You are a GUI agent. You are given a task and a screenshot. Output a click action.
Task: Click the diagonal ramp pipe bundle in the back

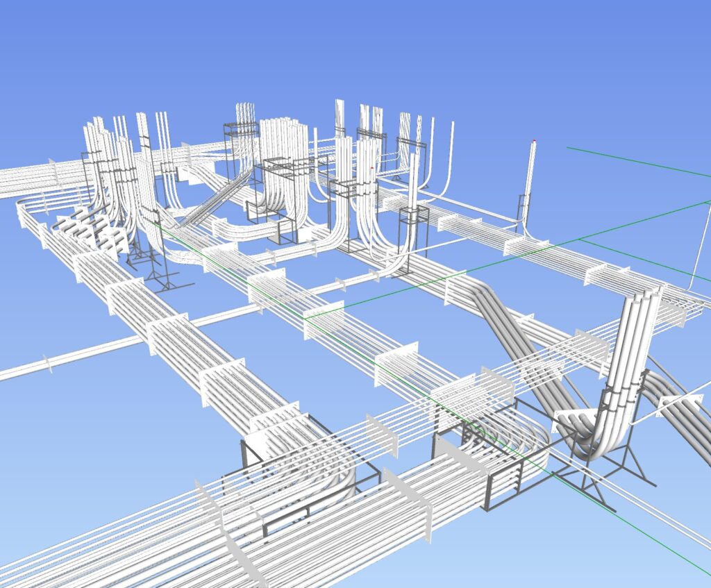coord(215,201)
